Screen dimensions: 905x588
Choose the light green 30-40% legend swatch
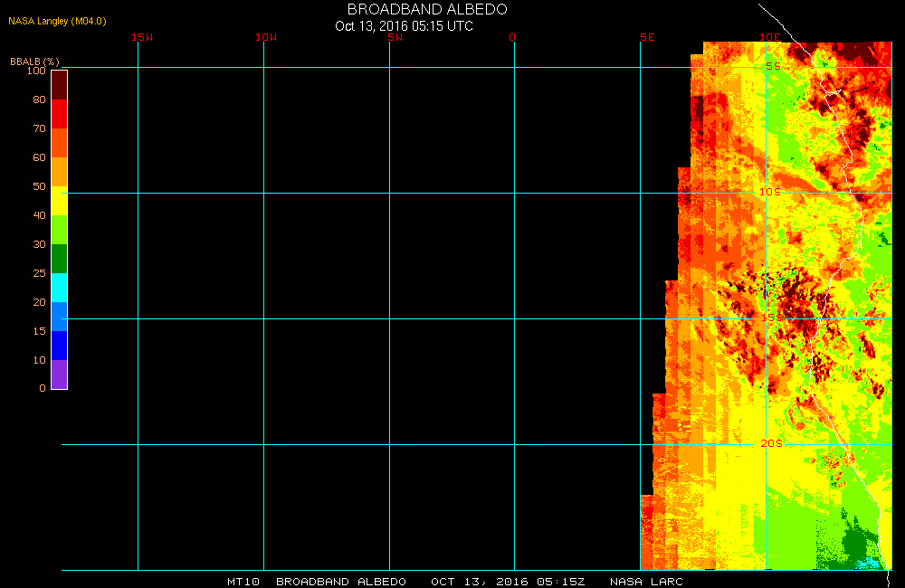pyautogui.click(x=59, y=230)
